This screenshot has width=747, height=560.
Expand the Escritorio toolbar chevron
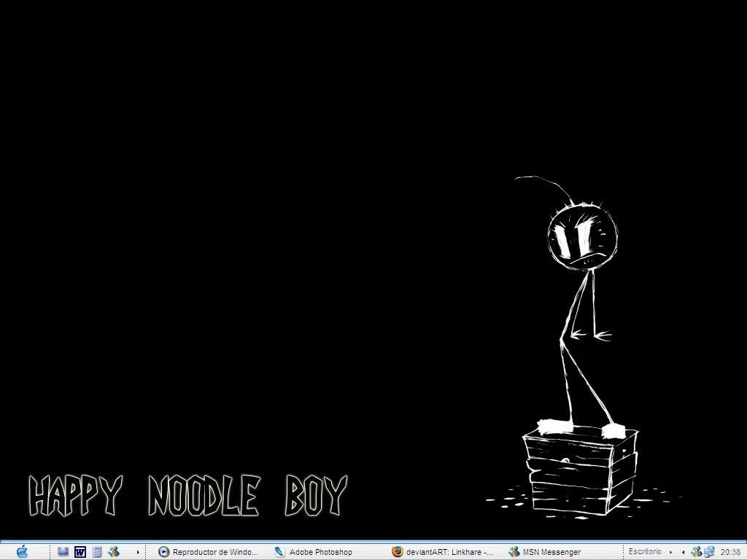[x=670, y=552]
